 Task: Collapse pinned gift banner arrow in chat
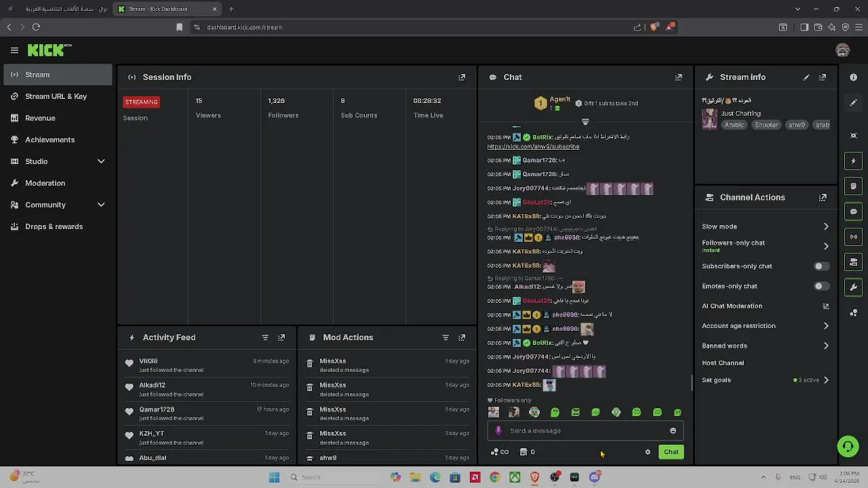click(x=585, y=122)
